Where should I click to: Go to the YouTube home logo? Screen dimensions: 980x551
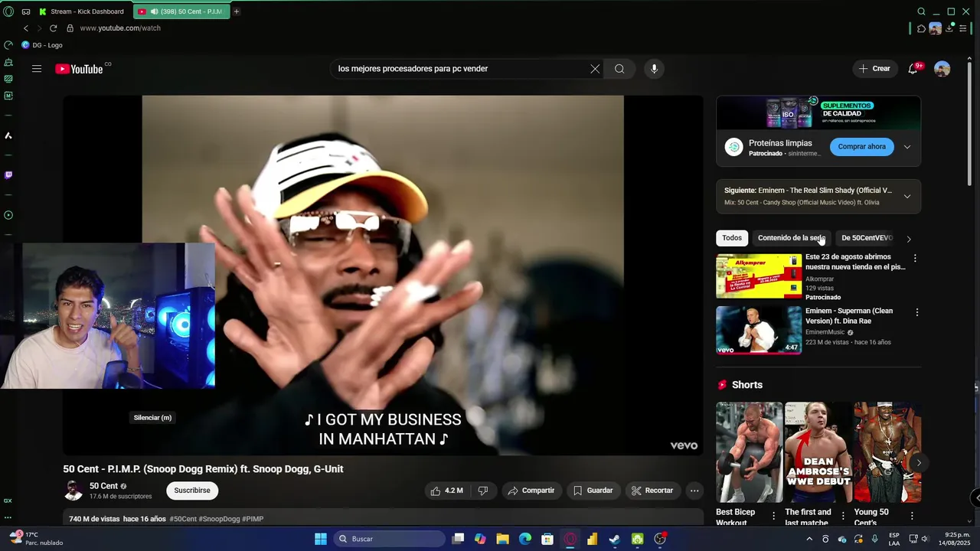[x=79, y=69]
